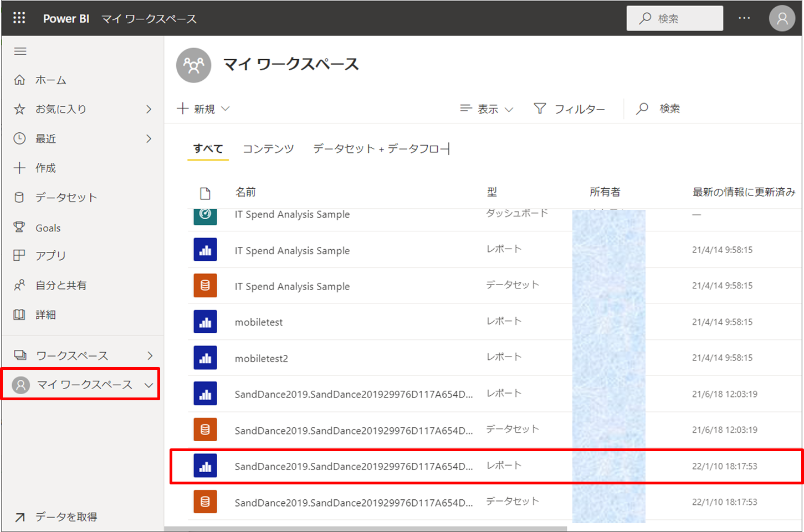Collapse the navigation pane hamburger icon

click(21, 51)
